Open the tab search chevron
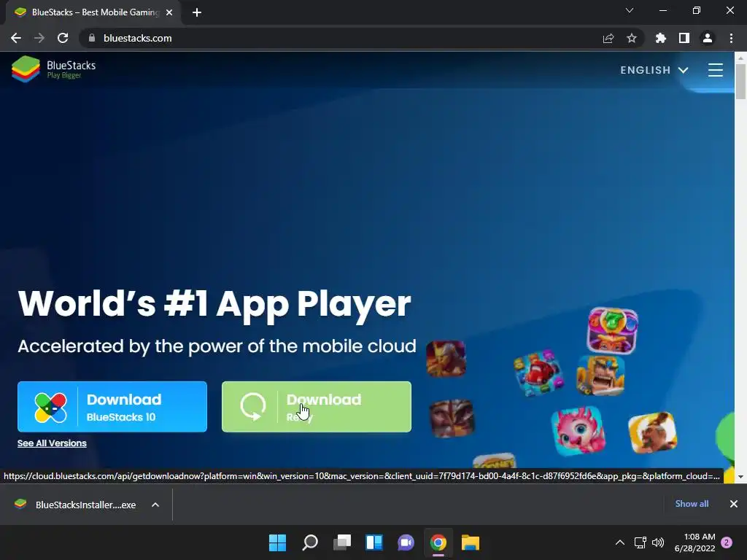Image resolution: width=747 pixels, height=560 pixels. click(630, 10)
